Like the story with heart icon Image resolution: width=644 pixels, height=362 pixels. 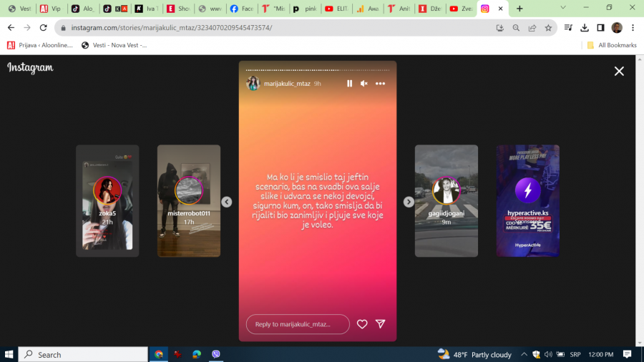tap(362, 324)
